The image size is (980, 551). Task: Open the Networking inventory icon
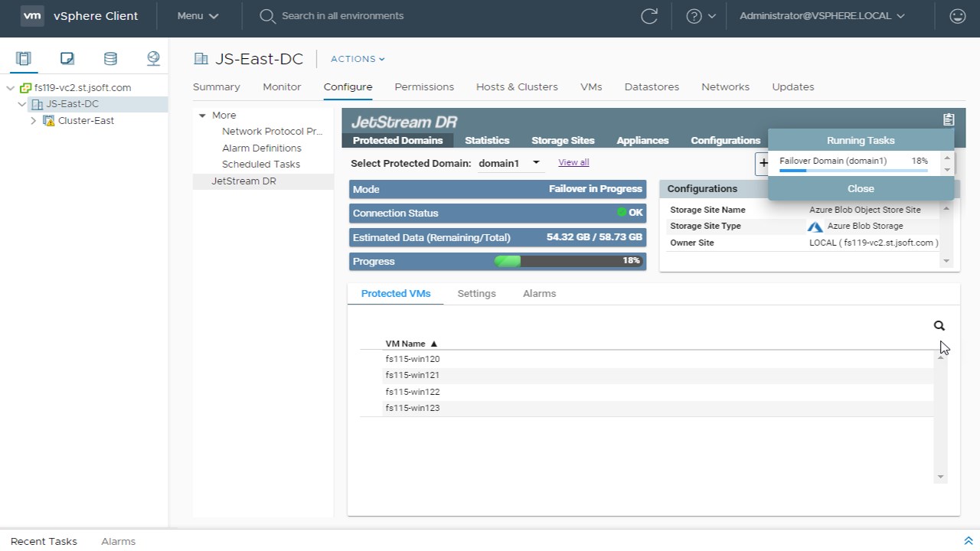153,58
